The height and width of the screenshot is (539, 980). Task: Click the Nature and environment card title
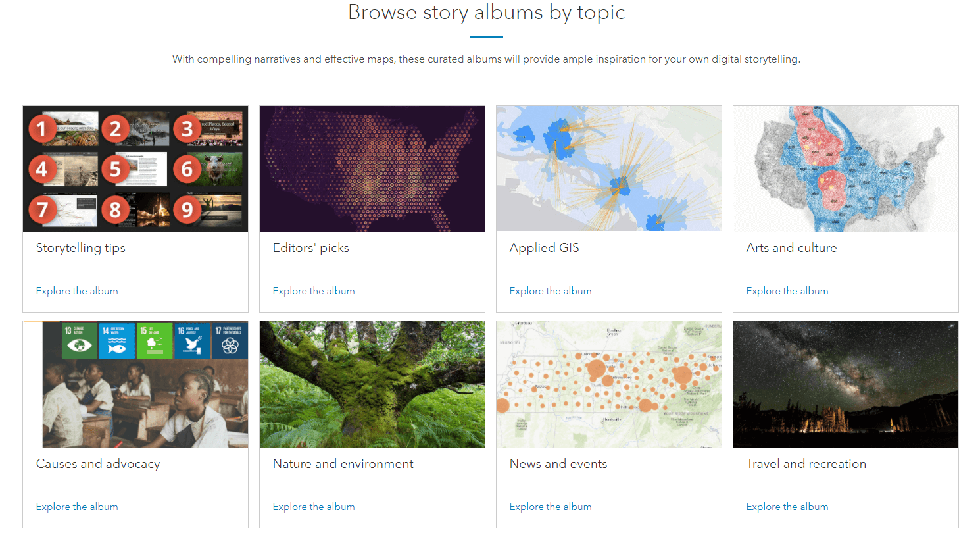tap(343, 464)
